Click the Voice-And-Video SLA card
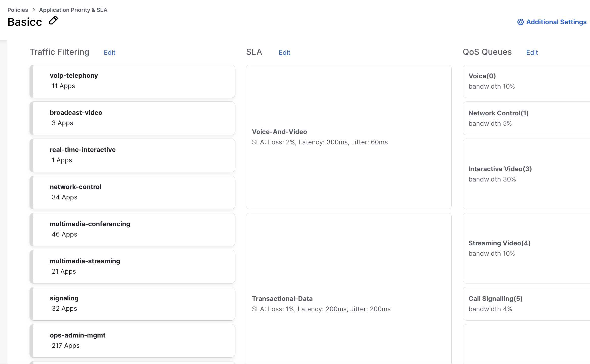The width and height of the screenshot is (590, 364). pos(349,137)
